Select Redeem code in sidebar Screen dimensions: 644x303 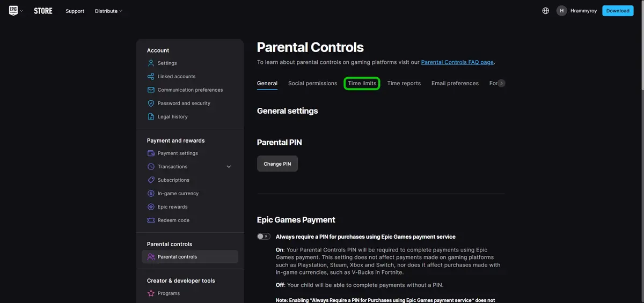pos(173,220)
